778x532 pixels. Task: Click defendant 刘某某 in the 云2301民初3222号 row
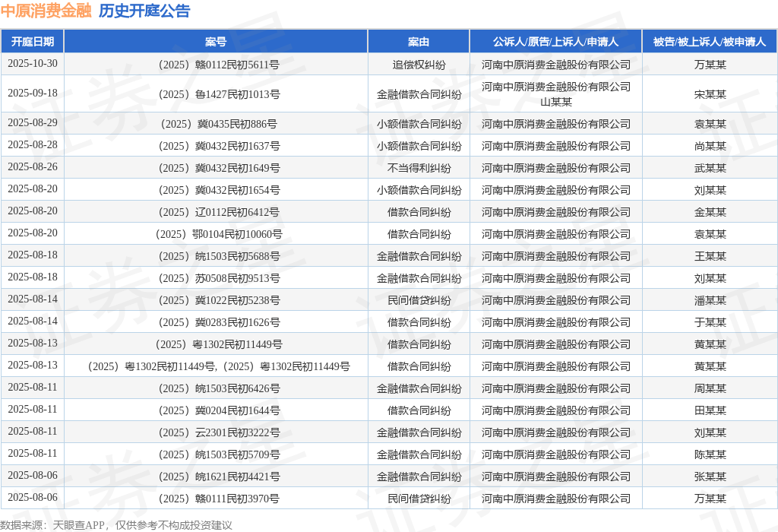click(710, 432)
